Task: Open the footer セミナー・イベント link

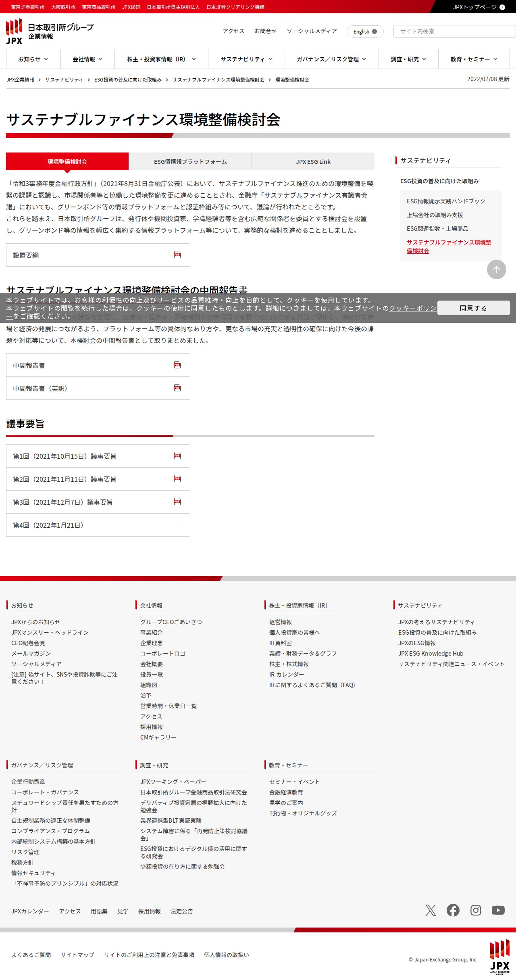Action: (x=294, y=781)
